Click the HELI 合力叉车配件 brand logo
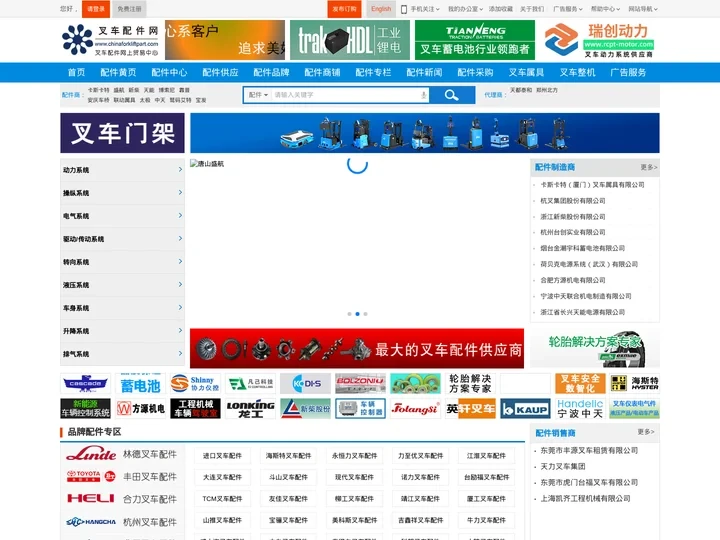Image resolution: width=720 pixels, height=540 pixels. click(91, 499)
